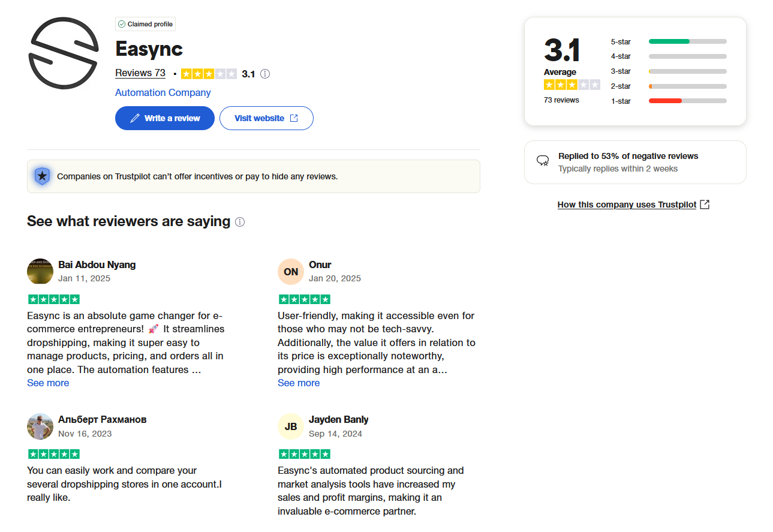Select the '1-star' label
Screen dimensions: 773x532
[x=621, y=101]
